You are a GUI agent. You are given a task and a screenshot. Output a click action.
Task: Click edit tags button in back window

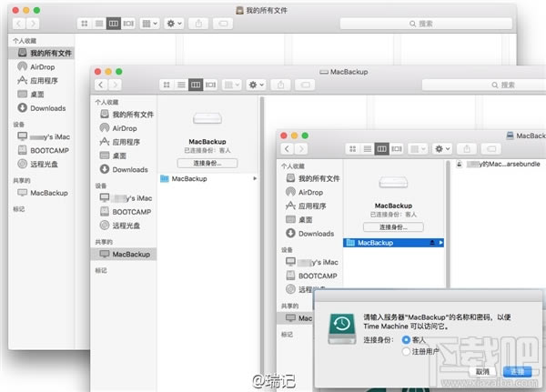(223, 24)
